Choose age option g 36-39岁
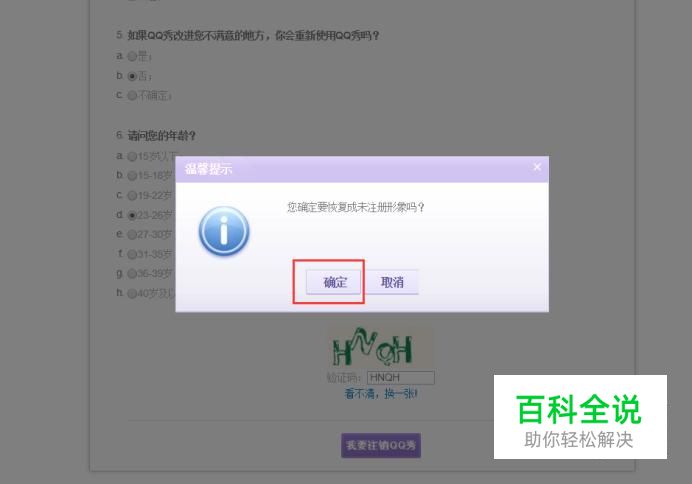 point(132,274)
